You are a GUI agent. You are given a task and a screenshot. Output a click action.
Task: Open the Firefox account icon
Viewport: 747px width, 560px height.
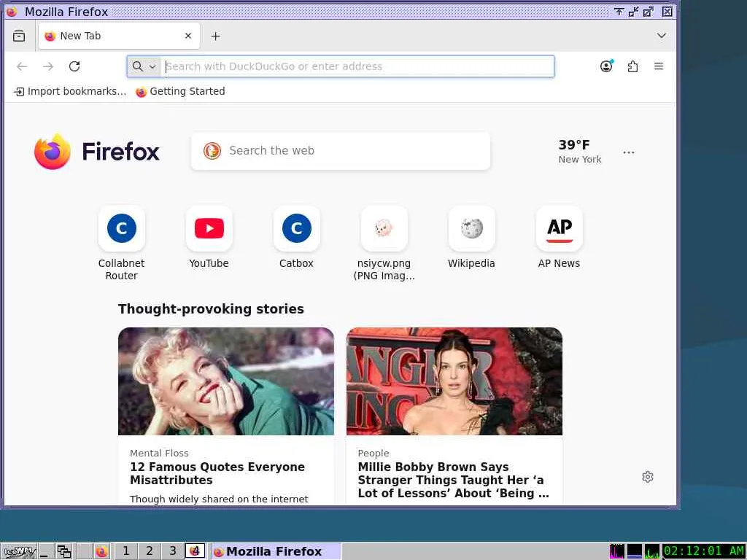[x=606, y=66]
